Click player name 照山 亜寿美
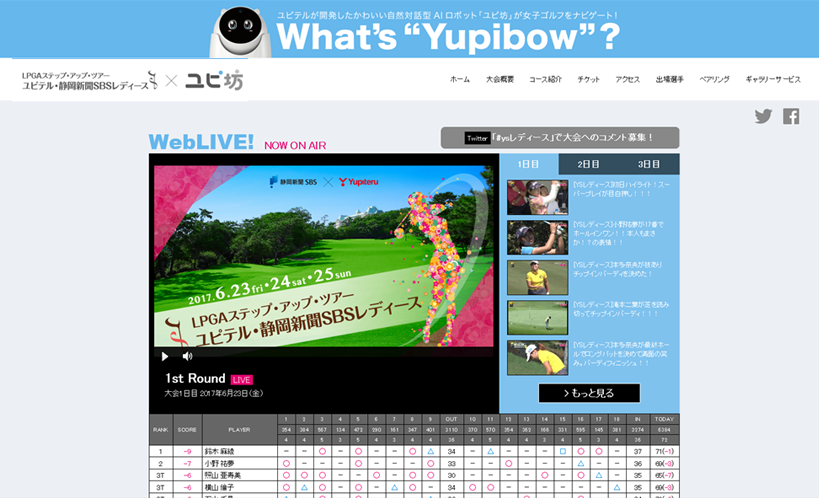This screenshot has height=498, width=819. tap(223, 476)
